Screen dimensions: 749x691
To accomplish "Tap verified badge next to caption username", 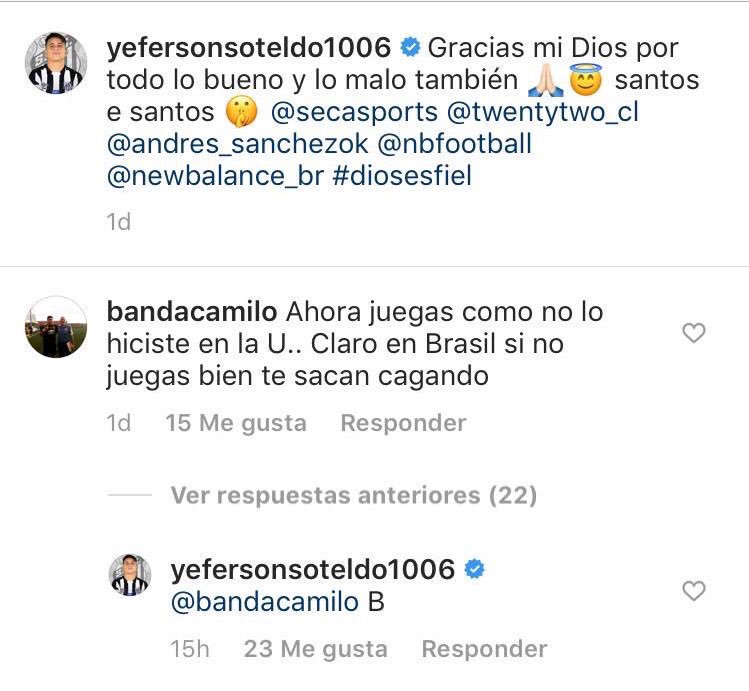I will point(410,47).
